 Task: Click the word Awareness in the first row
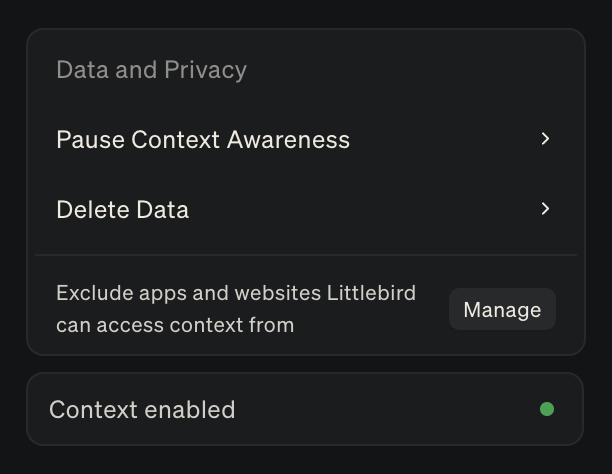pyautogui.click(x=288, y=139)
